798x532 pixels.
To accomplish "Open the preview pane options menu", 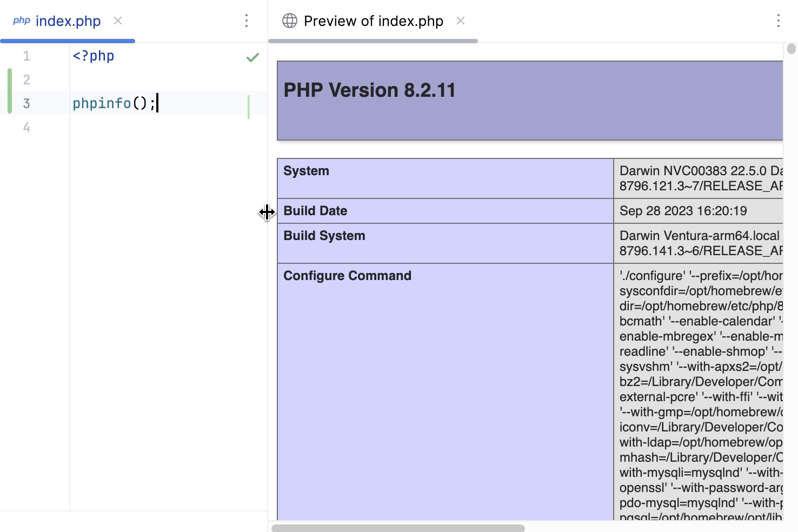I will pyautogui.click(x=778, y=21).
